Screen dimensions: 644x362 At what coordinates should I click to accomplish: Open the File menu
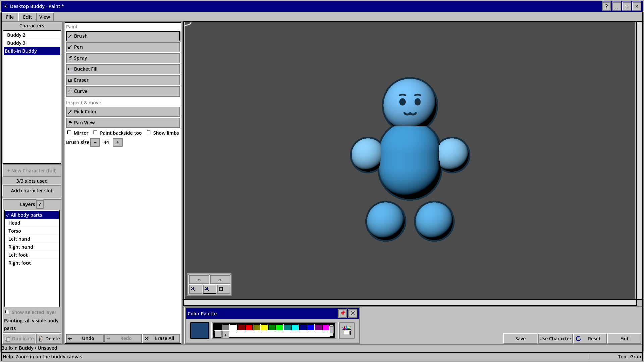click(x=10, y=17)
